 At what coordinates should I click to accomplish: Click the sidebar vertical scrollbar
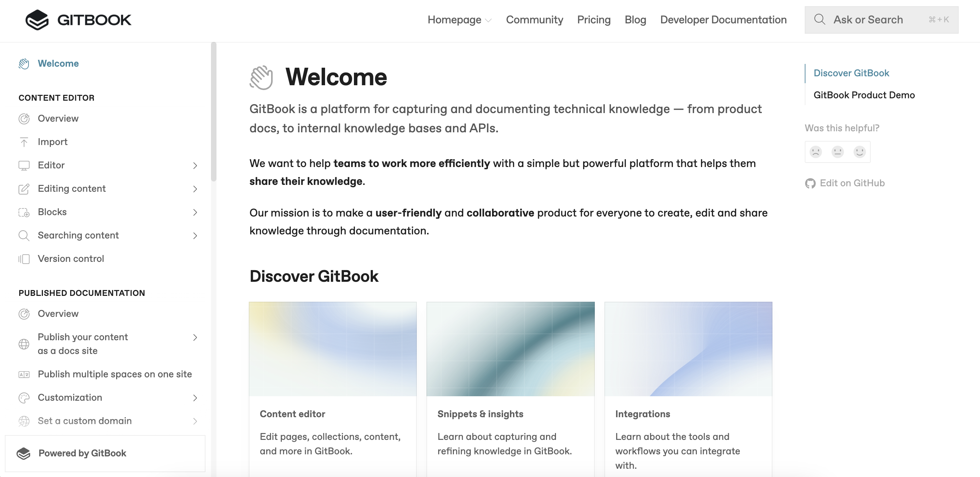[214, 112]
